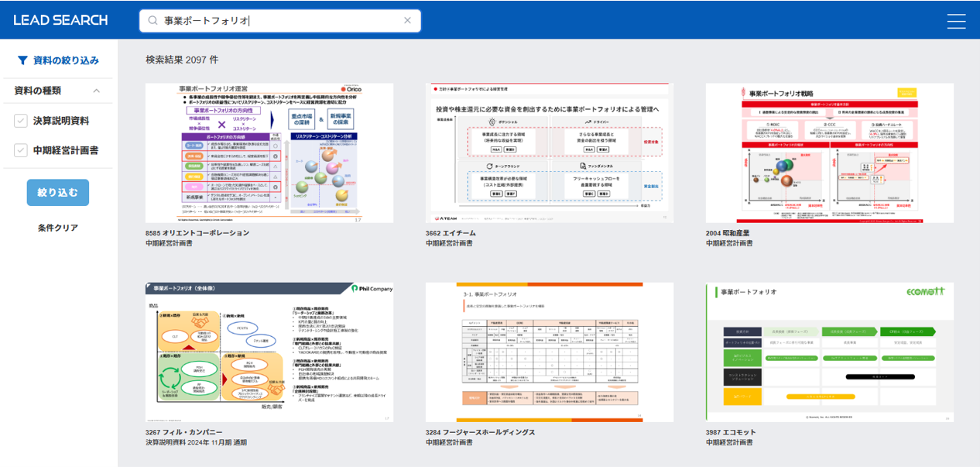Click 3284 フージャースホールディングス title
980x467 pixels.
tap(480, 432)
